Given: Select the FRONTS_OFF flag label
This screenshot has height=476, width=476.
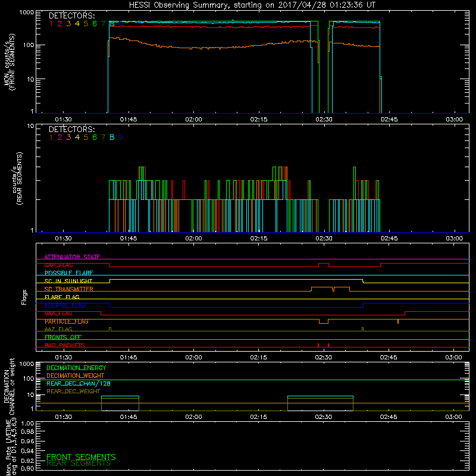Looking at the screenshot, I should tap(63, 337).
